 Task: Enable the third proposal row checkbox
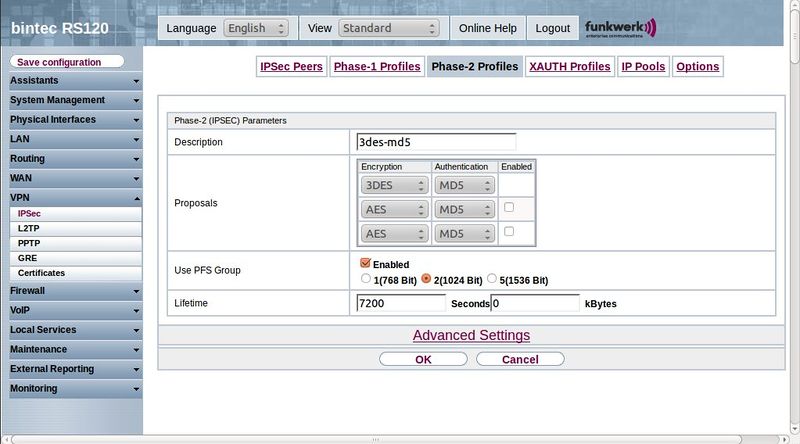[509, 232]
